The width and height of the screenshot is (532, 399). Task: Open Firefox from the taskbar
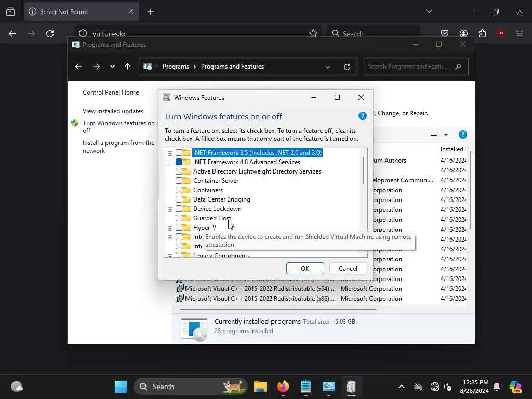283,387
